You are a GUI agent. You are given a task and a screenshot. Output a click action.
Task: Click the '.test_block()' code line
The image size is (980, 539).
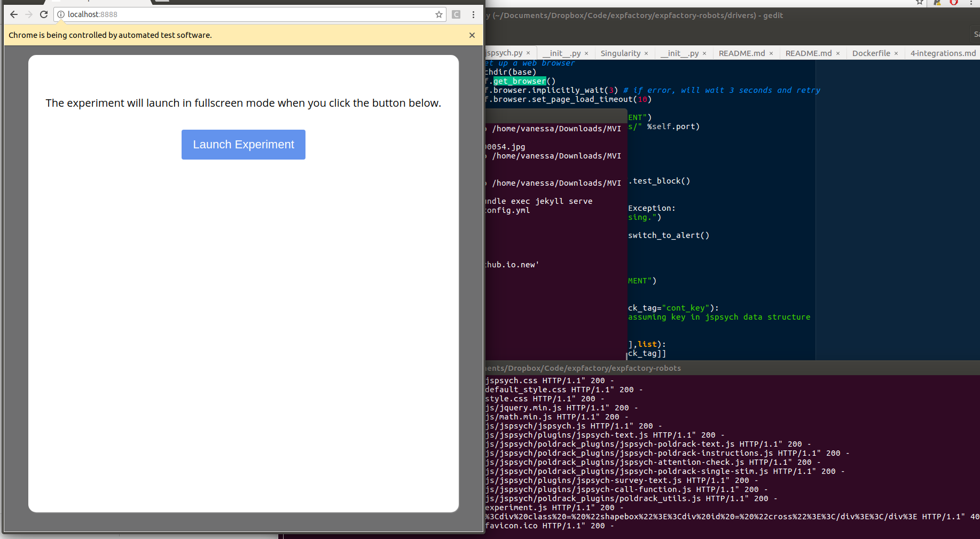click(659, 181)
